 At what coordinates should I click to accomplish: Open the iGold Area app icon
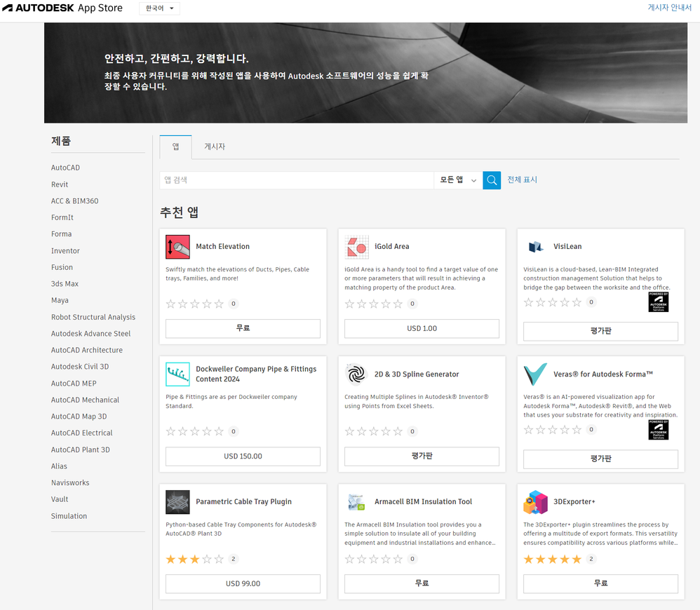point(357,247)
